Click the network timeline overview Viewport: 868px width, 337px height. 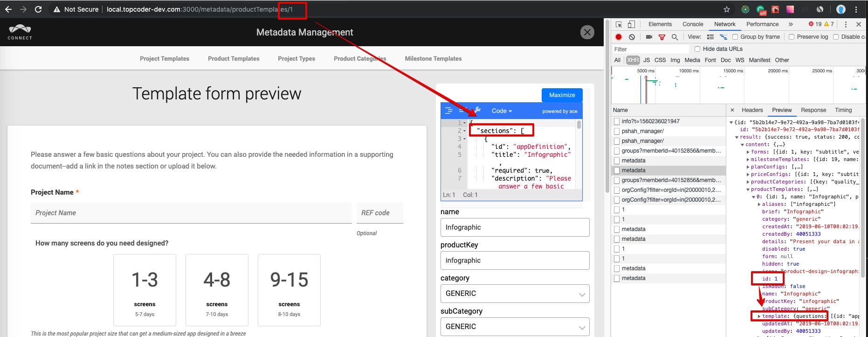738,85
